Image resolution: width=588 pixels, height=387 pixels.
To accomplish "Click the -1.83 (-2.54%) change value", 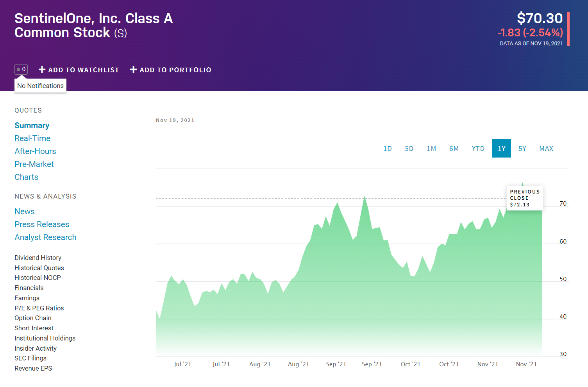I will [x=530, y=32].
